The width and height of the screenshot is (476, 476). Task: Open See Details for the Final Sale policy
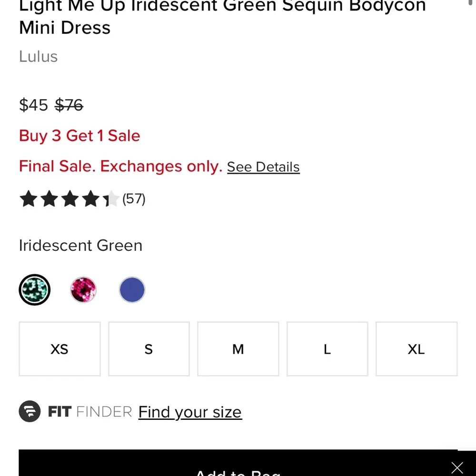(263, 167)
